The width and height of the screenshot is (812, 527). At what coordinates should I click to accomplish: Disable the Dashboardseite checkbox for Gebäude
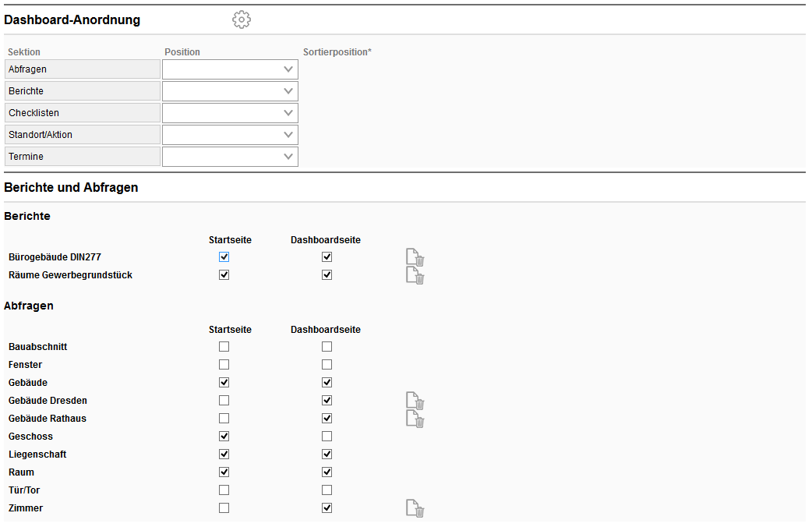tap(327, 382)
